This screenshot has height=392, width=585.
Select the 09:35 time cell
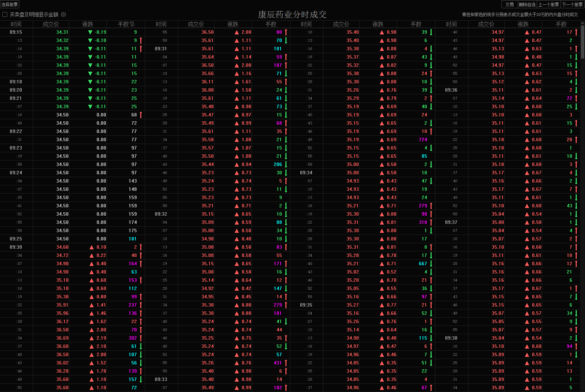tap(306, 305)
